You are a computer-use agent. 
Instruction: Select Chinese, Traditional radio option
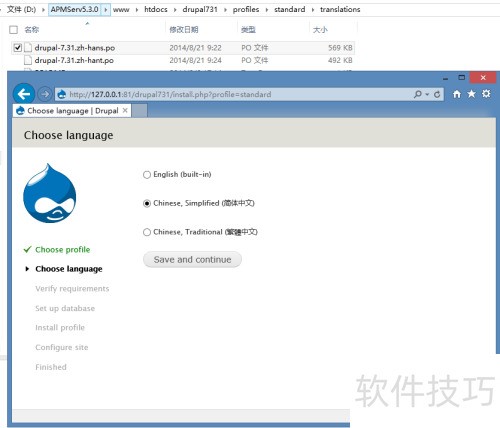pyautogui.click(x=147, y=232)
